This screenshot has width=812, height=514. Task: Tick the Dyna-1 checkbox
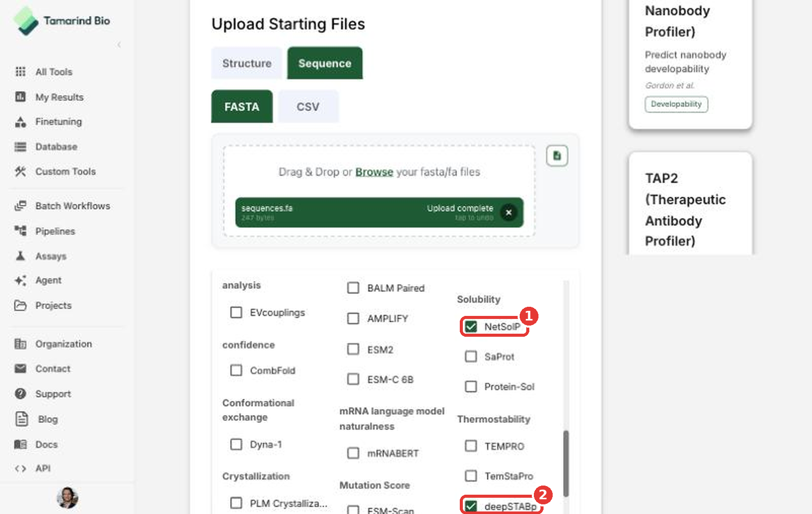pos(236,444)
